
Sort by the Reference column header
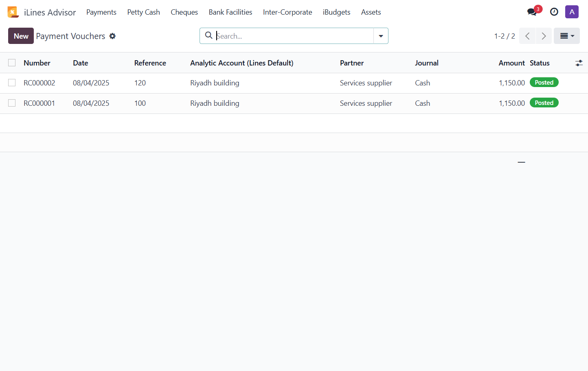150,63
